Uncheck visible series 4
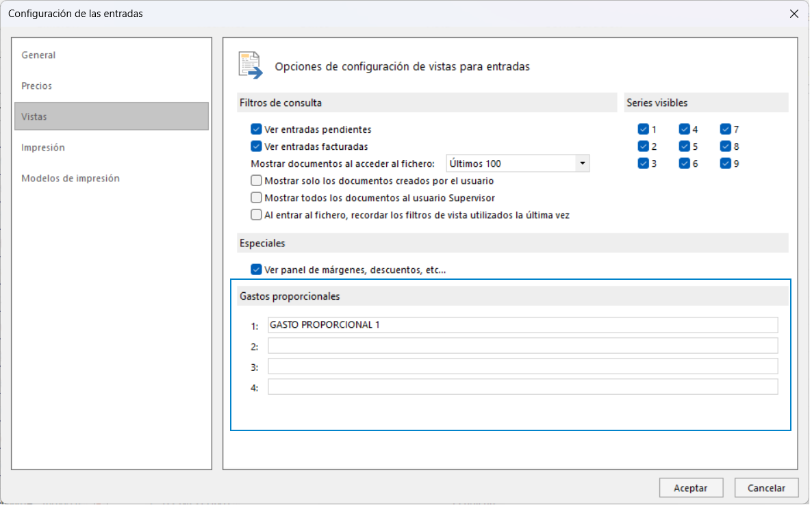This screenshot has width=812, height=505. click(684, 129)
